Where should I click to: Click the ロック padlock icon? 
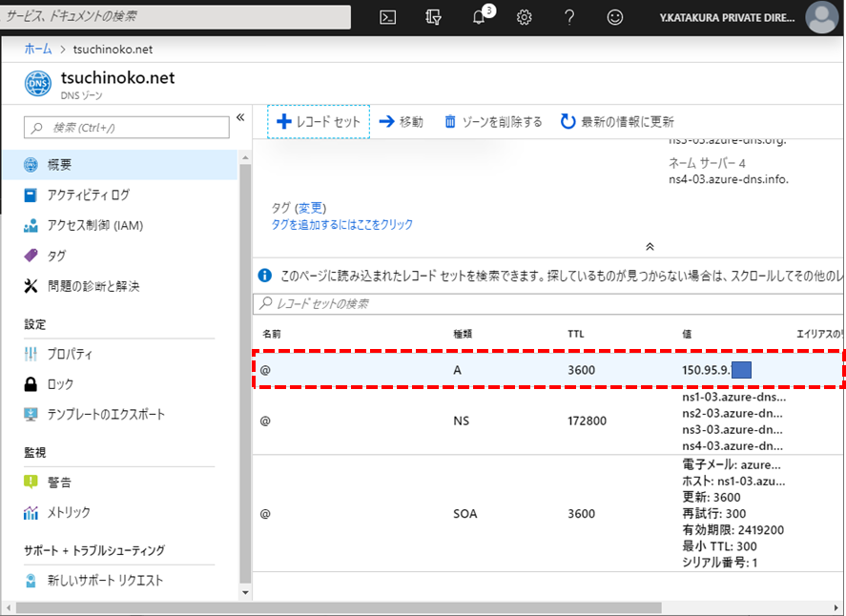[x=31, y=384]
